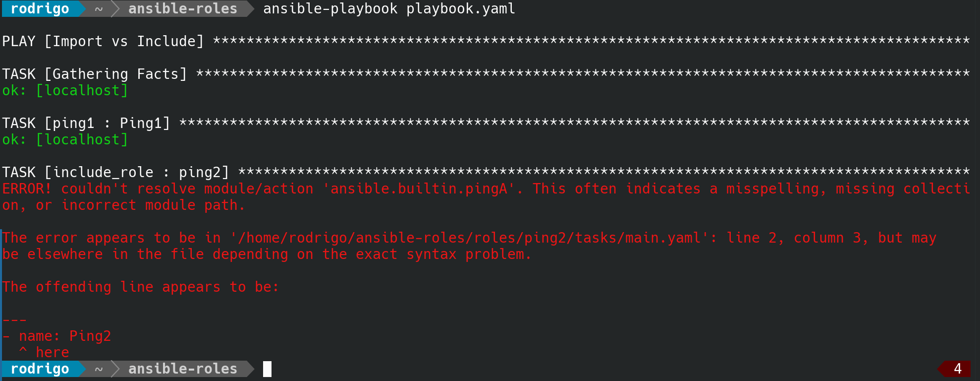The height and width of the screenshot is (381, 980).
Task: Click the "- name: Ping2" offending line
Action: 56,336
